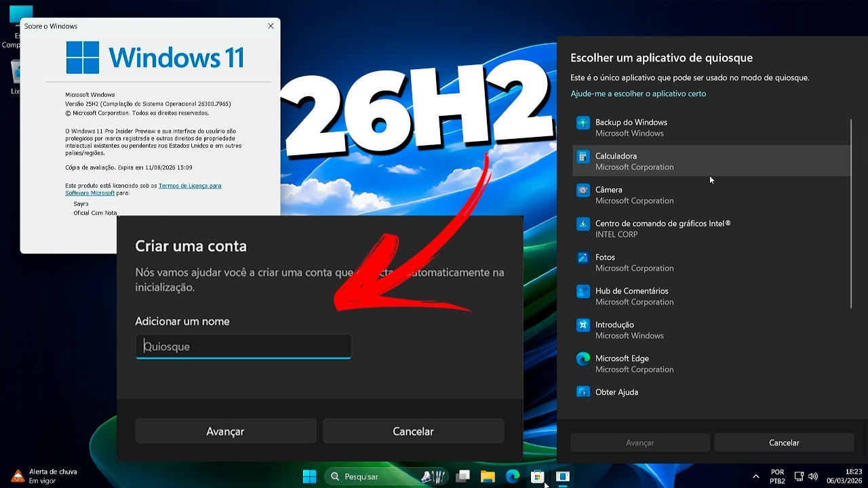This screenshot has width=868, height=488.
Task: Show hidden system tray icons
Action: point(756,476)
